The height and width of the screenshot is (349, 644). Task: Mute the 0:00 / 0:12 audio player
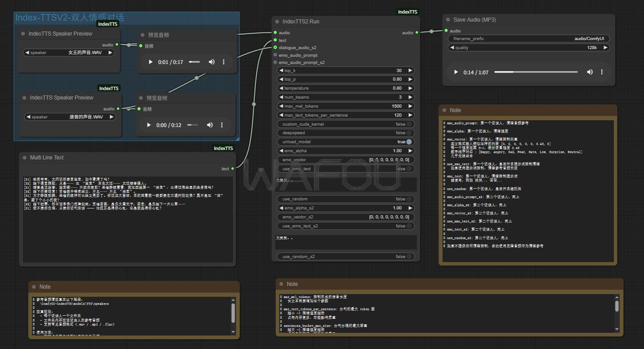pyautogui.click(x=210, y=125)
